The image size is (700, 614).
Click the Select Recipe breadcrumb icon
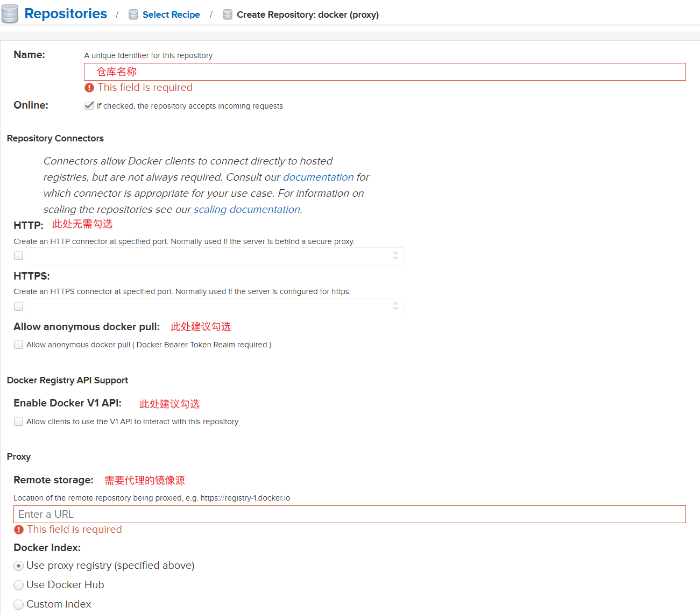[133, 15]
